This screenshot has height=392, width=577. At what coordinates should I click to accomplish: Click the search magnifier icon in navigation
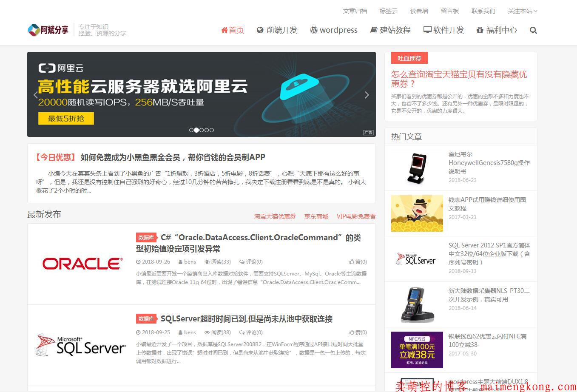point(533,30)
